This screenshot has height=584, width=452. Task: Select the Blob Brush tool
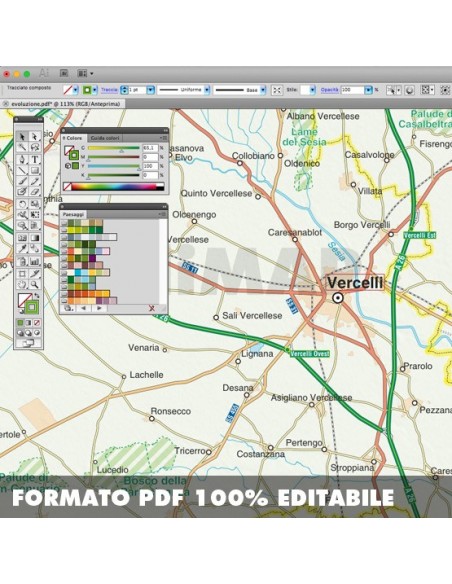pos(22,192)
